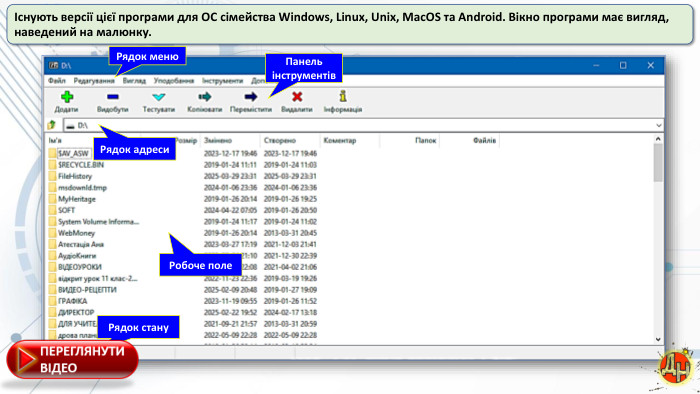Open the Вигляд menu
This screenshot has width=700, height=394.
134,81
